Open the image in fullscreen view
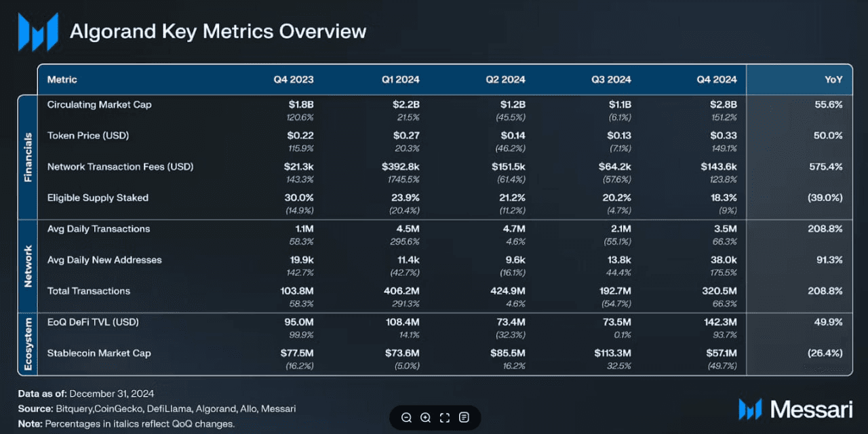 (x=445, y=418)
